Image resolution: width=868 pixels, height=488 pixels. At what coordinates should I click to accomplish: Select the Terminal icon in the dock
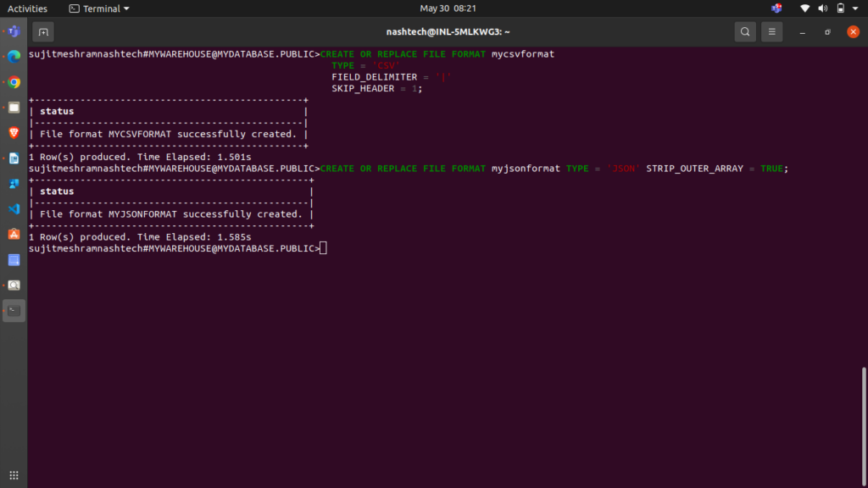[14, 310]
